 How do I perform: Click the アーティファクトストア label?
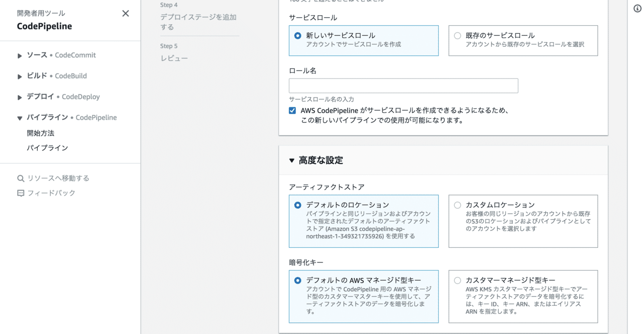click(x=327, y=187)
